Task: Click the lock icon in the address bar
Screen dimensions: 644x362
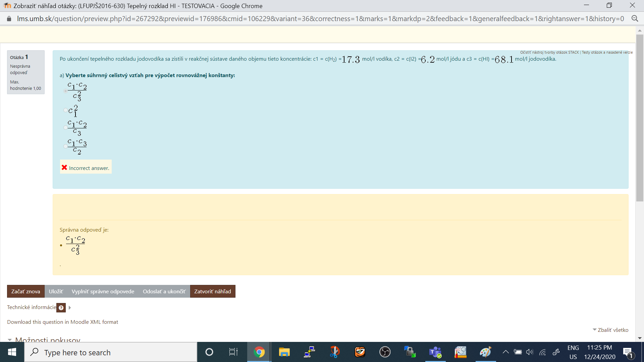Action: click(x=9, y=18)
